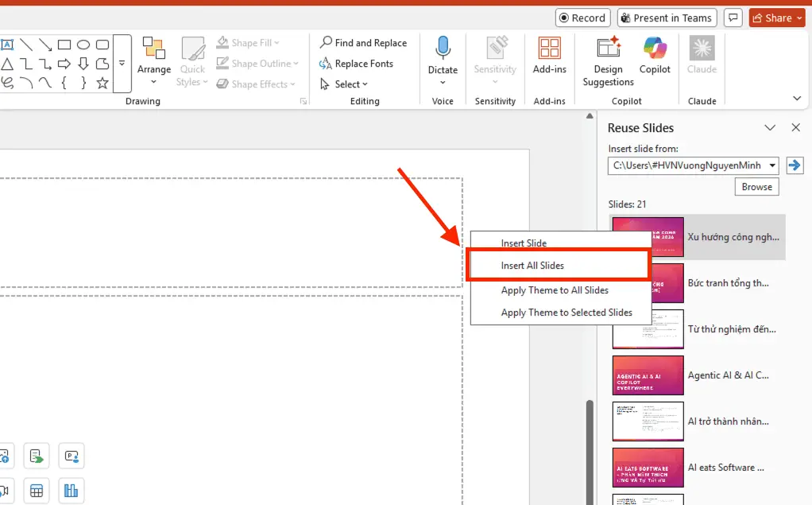This screenshot has width=812, height=505.
Task: Click the Browse button
Action: click(756, 187)
